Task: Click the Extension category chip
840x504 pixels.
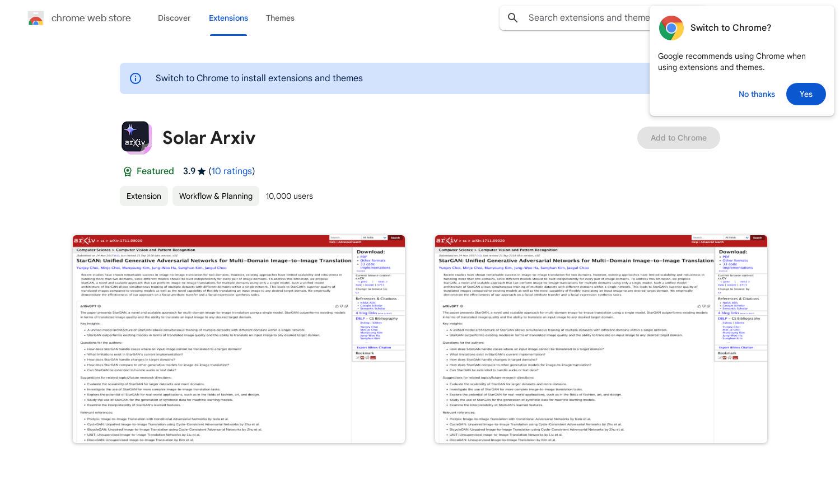Action: pos(144,196)
